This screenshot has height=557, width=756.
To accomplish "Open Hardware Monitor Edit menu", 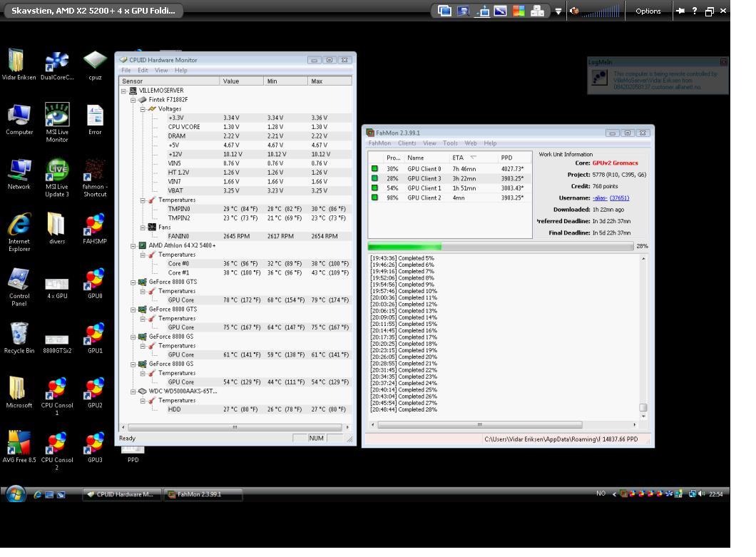I will pos(143,71).
